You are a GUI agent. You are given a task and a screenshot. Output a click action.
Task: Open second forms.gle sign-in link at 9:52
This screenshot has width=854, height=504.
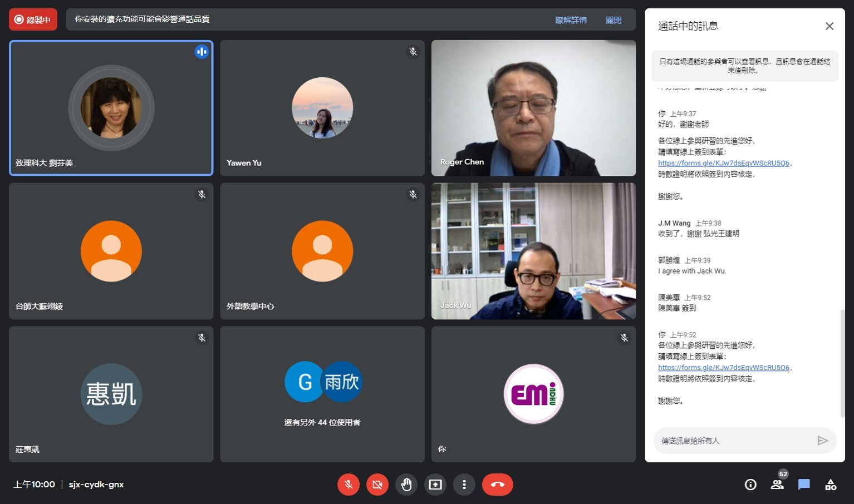(x=724, y=368)
